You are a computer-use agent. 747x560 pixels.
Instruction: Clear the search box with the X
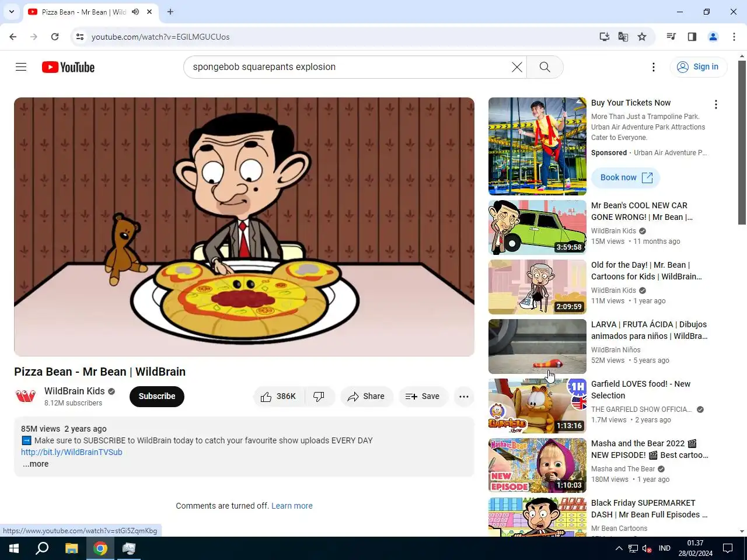516,67
